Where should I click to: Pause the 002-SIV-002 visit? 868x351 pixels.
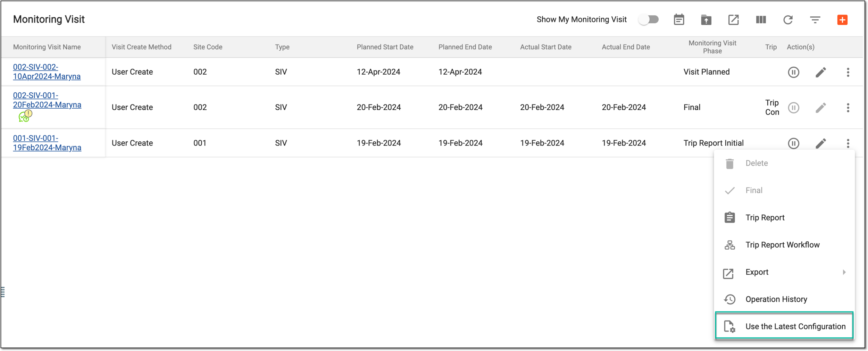[793, 72]
